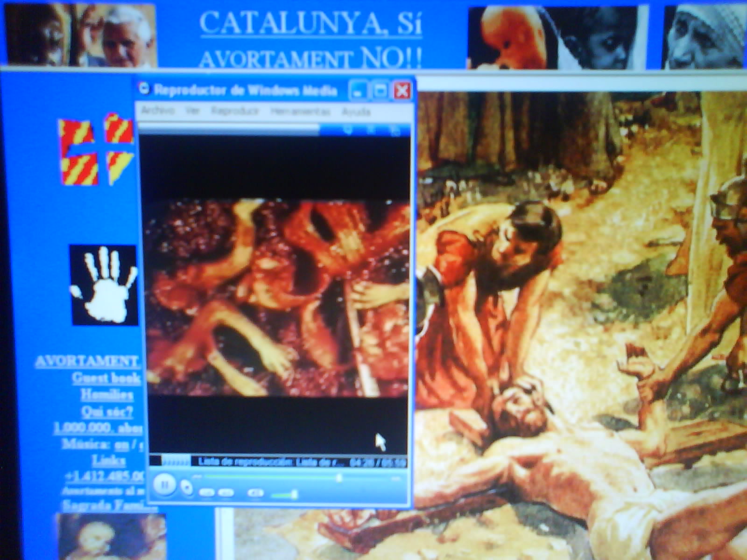The width and height of the screenshot is (747, 560).
Task: Click the playlist status text in player
Action: point(271,462)
